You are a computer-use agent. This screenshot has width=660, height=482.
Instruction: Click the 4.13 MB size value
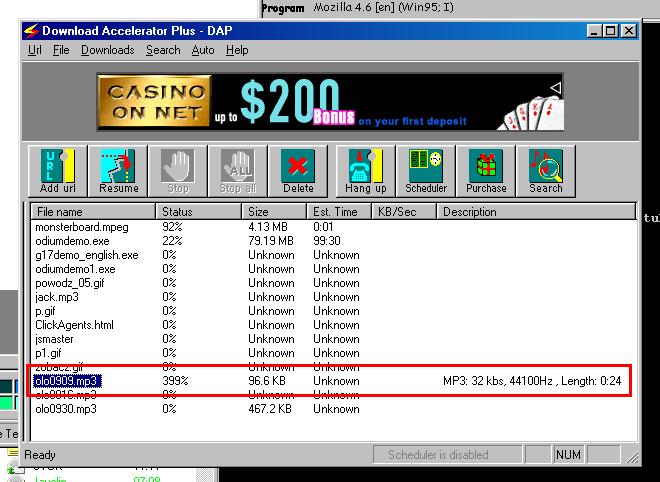click(x=268, y=227)
